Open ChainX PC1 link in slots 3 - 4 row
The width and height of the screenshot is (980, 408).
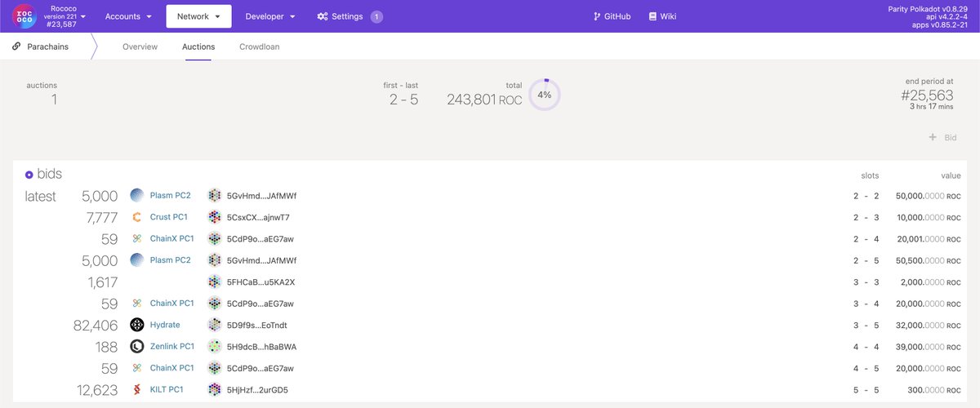[x=172, y=304]
